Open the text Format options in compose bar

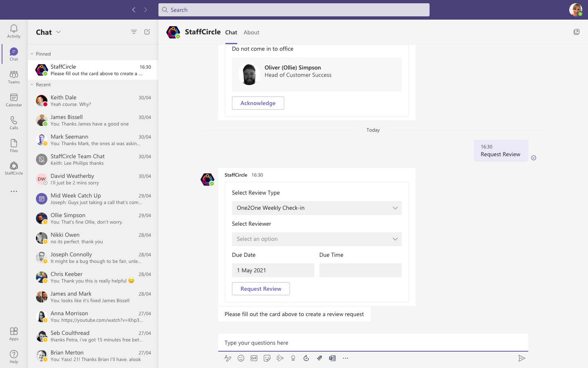coord(228,358)
